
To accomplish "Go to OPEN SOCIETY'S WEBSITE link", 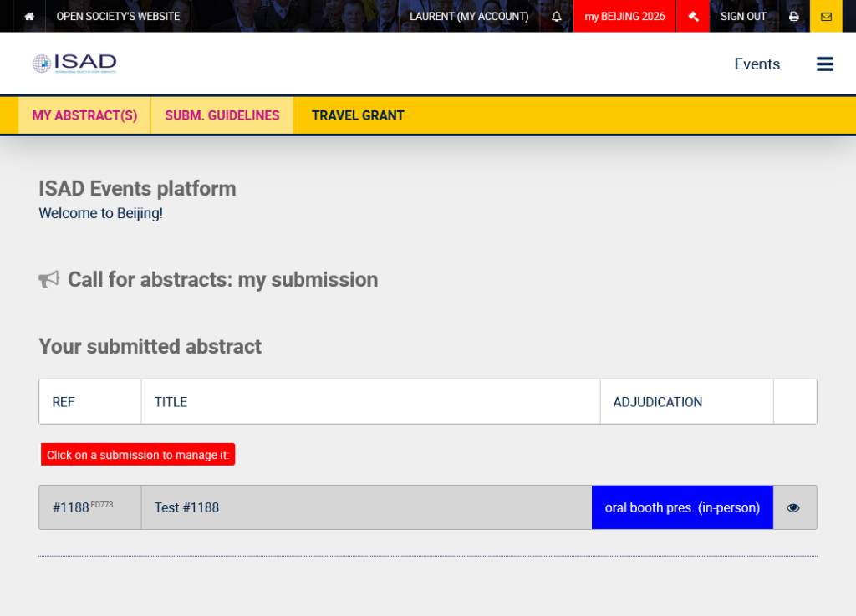I will click(118, 17).
